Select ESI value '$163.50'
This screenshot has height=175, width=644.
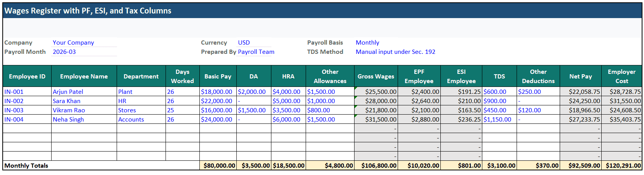[x=461, y=110]
